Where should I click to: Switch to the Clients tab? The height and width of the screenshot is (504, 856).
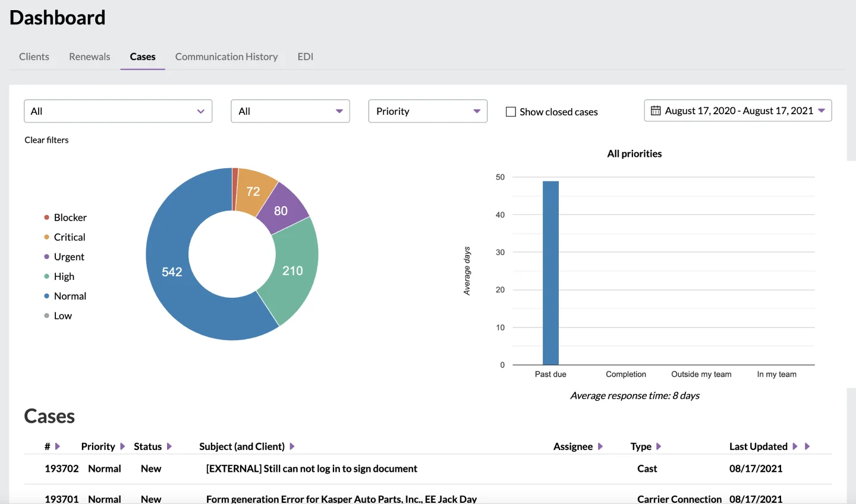point(34,56)
